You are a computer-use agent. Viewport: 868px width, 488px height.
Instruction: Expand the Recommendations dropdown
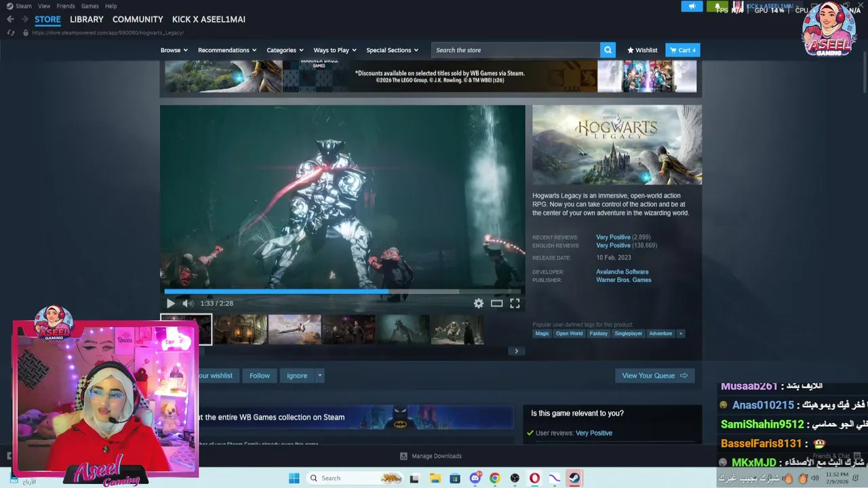pyautogui.click(x=227, y=50)
